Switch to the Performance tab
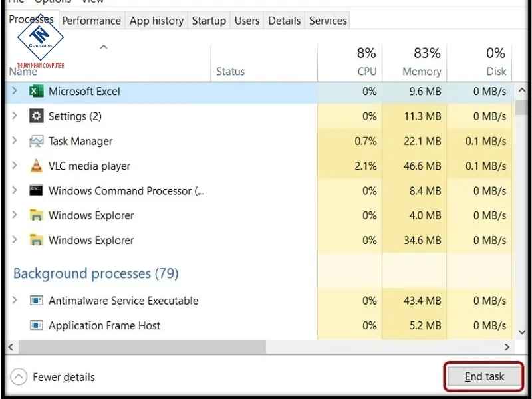The image size is (532, 399). pos(91,21)
